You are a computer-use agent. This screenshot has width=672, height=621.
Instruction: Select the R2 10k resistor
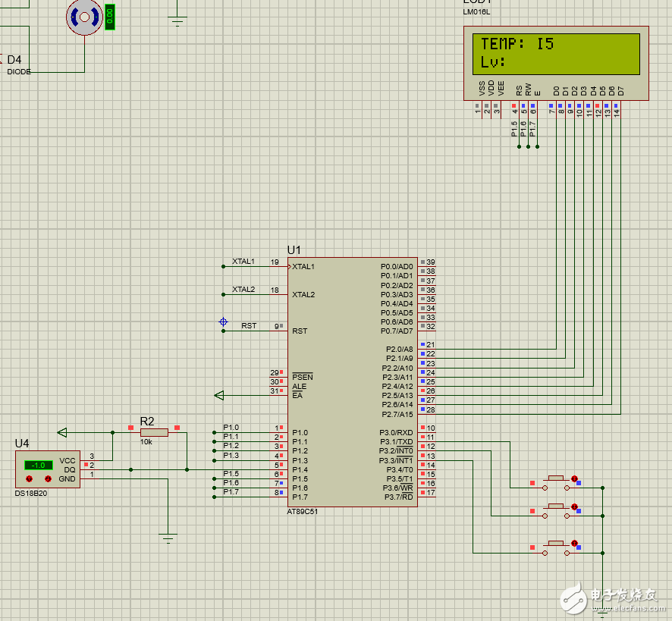[154, 431]
